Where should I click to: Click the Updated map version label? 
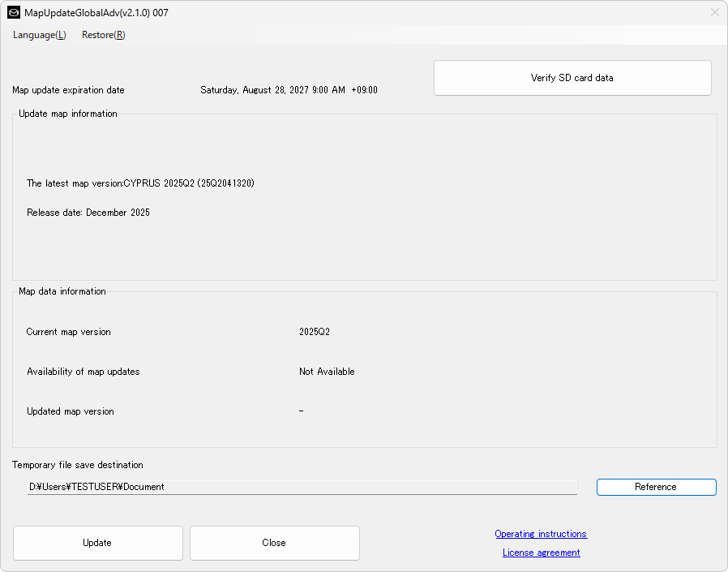coord(70,411)
